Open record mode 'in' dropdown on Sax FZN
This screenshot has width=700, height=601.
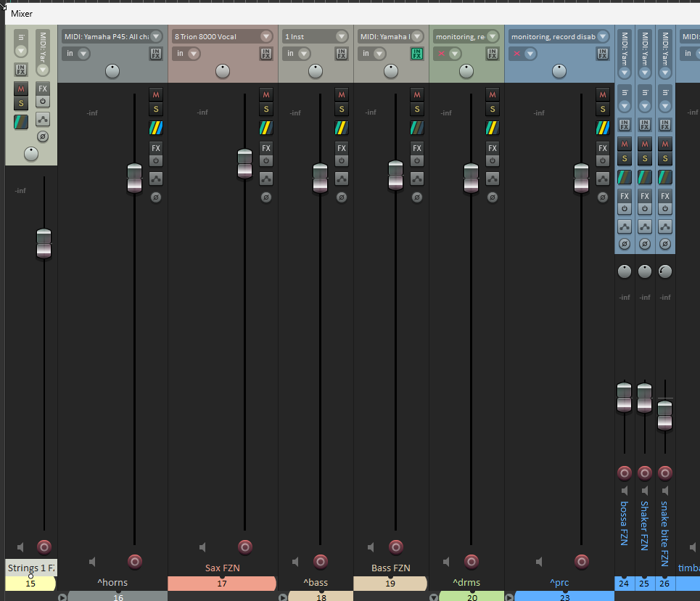(x=186, y=54)
